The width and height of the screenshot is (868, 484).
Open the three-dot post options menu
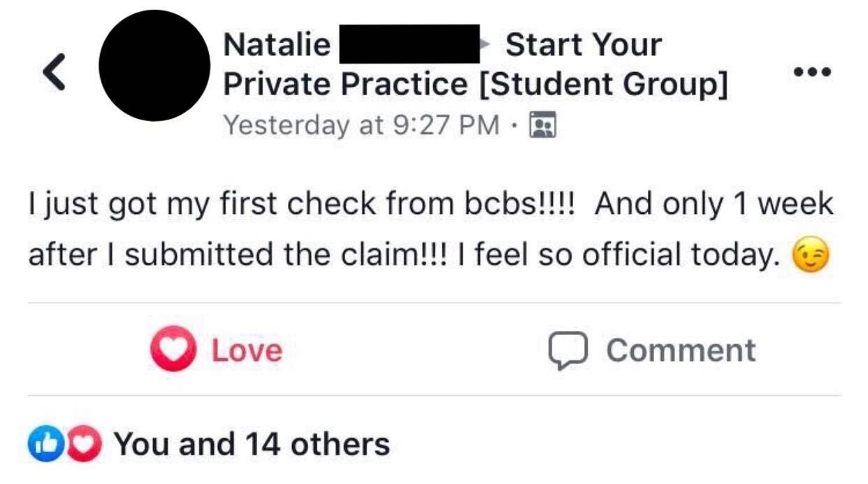tap(812, 71)
